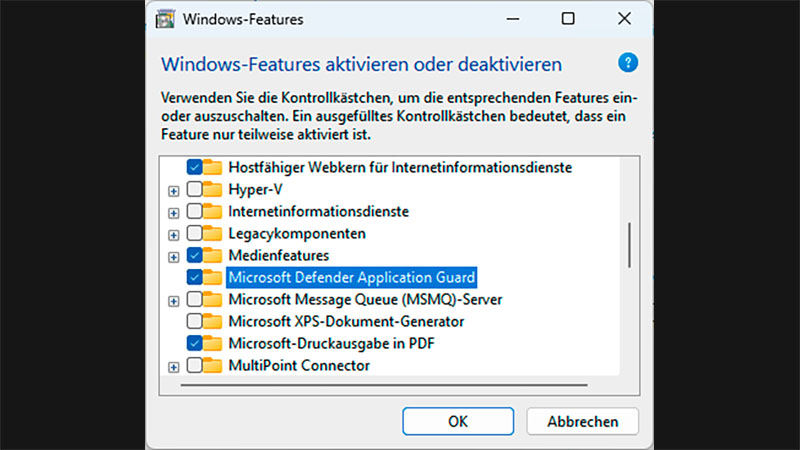Image resolution: width=800 pixels, height=450 pixels.
Task: Click the Abbrechen button
Action: click(582, 421)
